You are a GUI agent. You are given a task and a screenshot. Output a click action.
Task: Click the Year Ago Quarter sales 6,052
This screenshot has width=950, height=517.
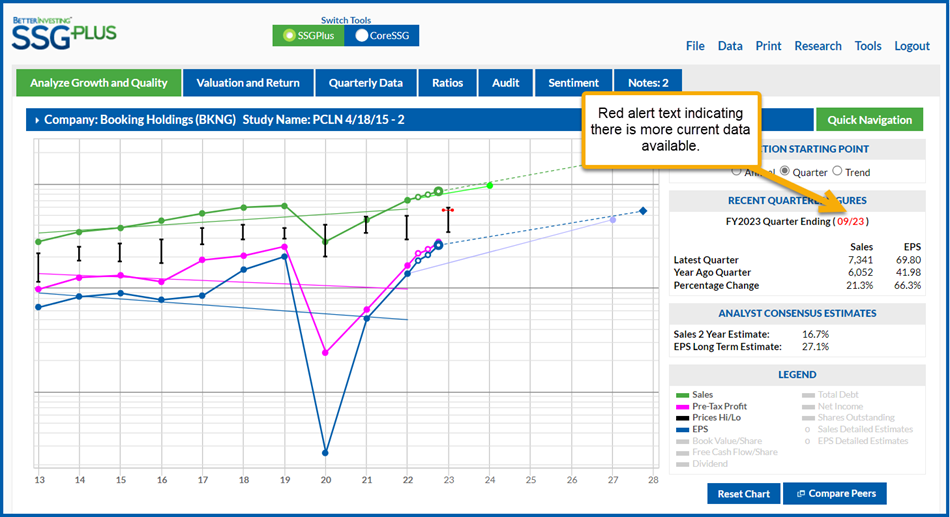click(x=860, y=273)
